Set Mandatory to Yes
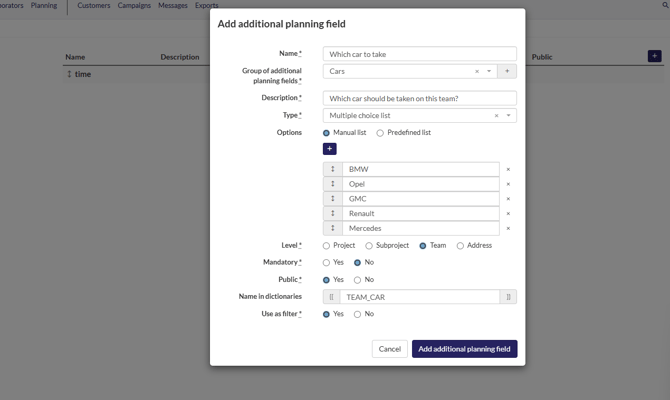The image size is (670, 400). click(x=326, y=263)
